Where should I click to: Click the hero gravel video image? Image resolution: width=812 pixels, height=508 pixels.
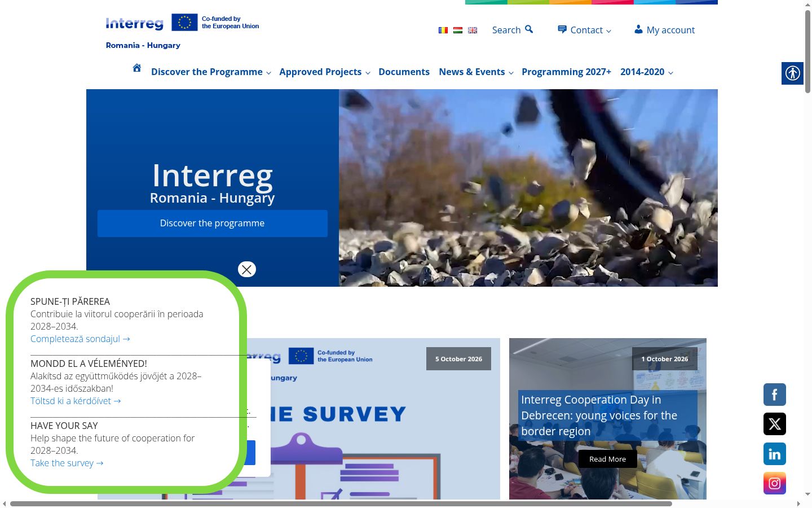click(x=528, y=188)
